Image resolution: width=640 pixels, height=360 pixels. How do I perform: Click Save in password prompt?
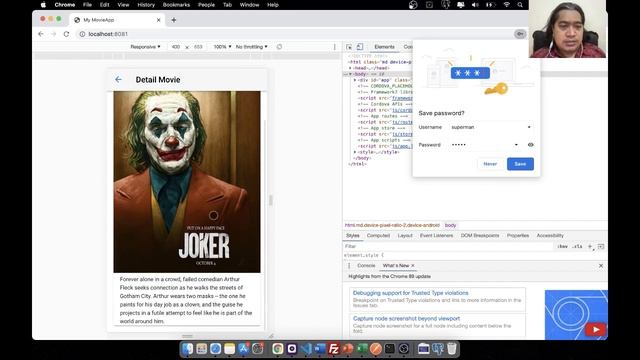click(520, 164)
